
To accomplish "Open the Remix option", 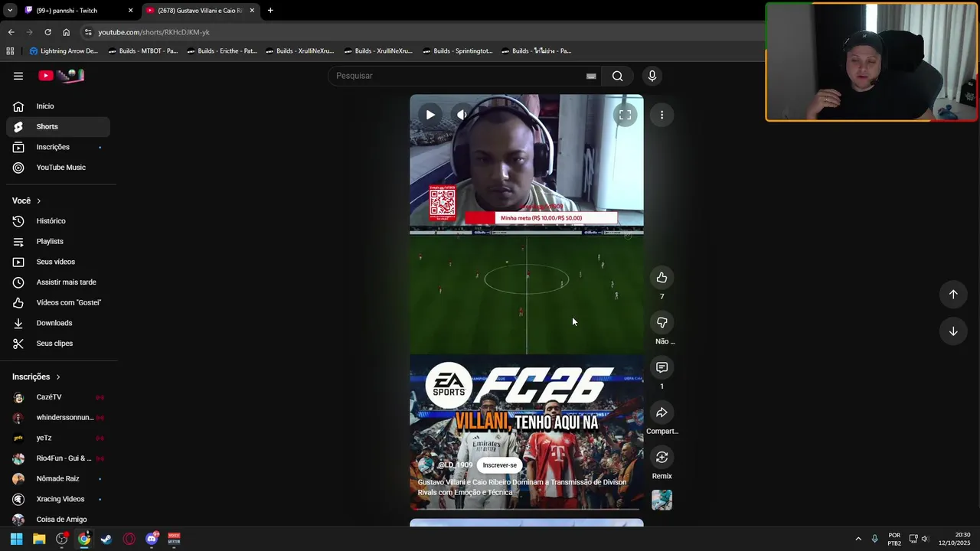I will 662,457.
